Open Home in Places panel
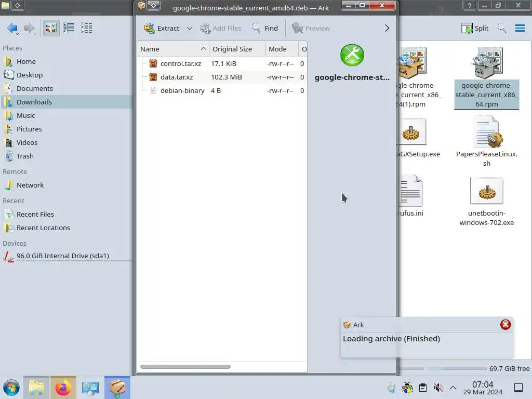The height and width of the screenshot is (399, 532). pyautogui.click(x=67, y=61)
